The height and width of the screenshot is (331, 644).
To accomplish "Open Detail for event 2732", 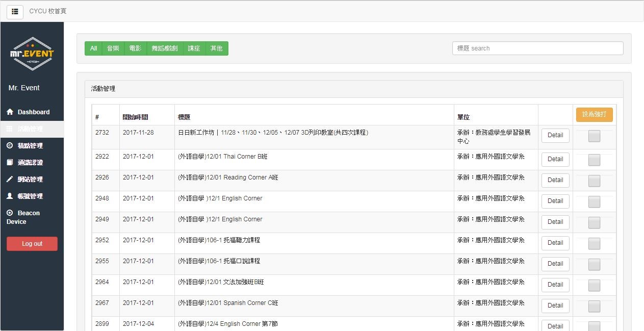I will (x=555, y=135).
